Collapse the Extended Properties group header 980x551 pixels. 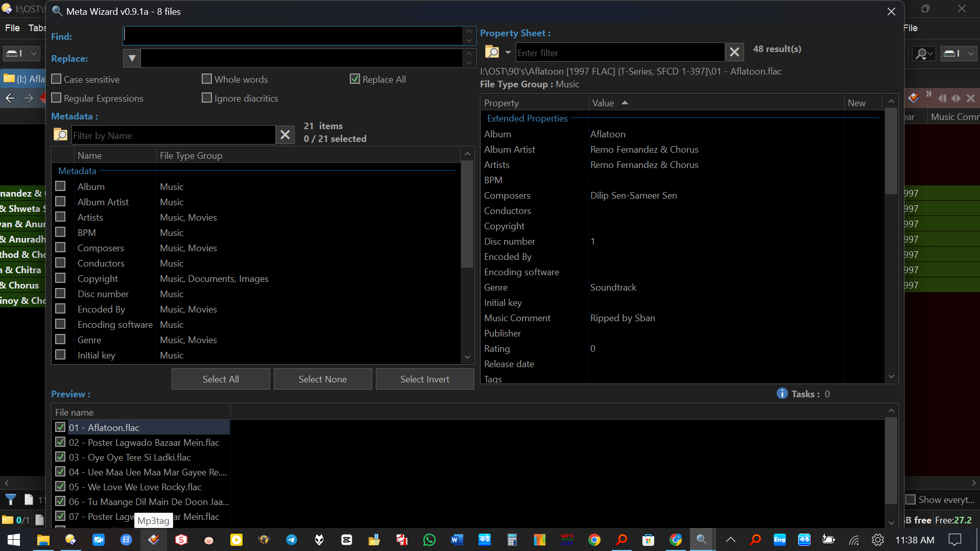coord(527,118)
